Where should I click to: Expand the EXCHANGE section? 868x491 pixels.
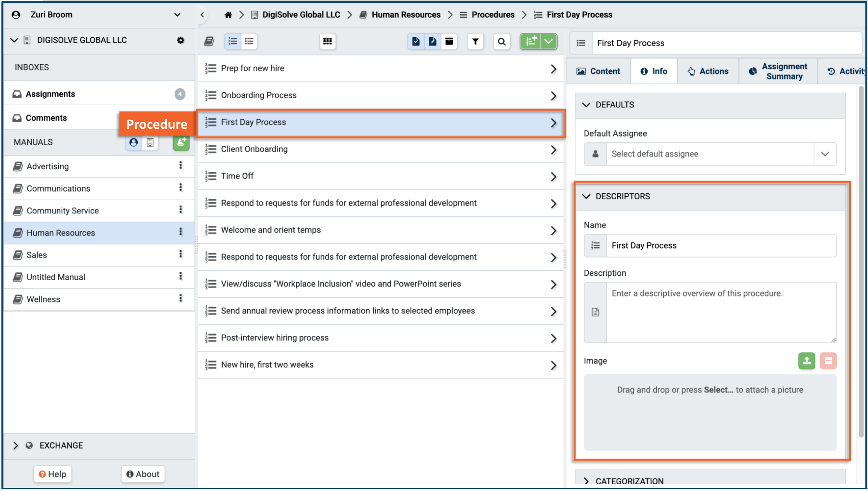tap(16, 445)
